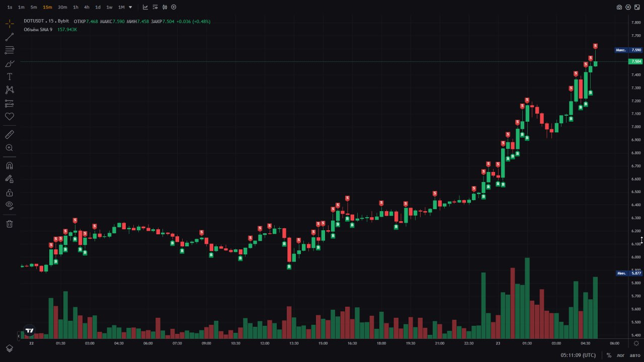Toggle lock all drawing tools
The image size is (644, 362).
(x=10, y=193)
